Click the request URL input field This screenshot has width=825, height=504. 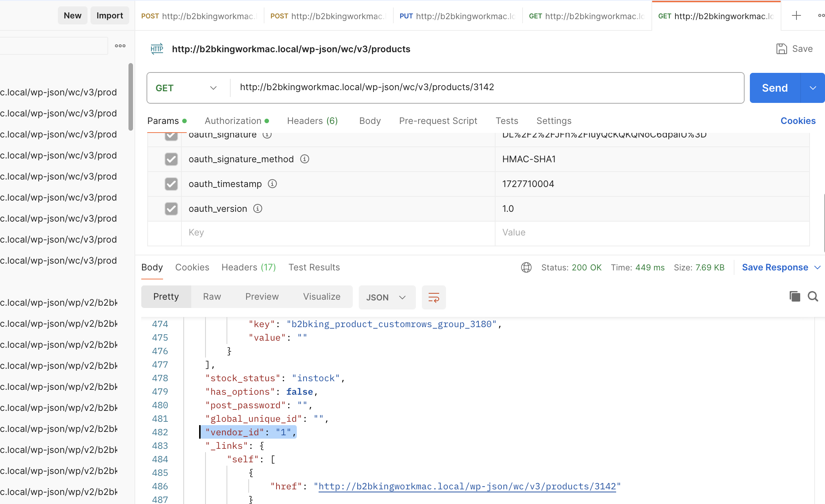(487, 87)
